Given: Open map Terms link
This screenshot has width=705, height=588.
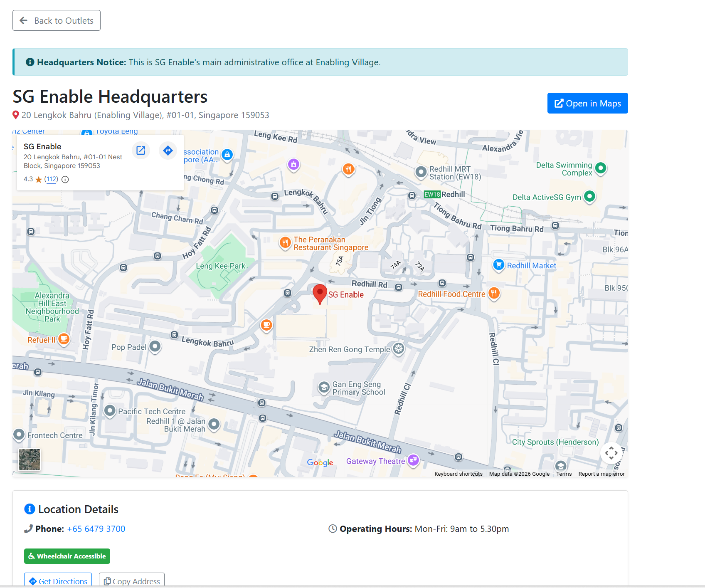Looking at the screenshot, I should click(x=564, y=474).
